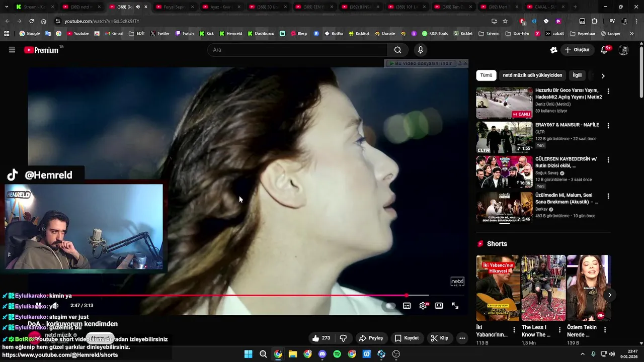Select the Tümü filter chip

pos(486,75)
